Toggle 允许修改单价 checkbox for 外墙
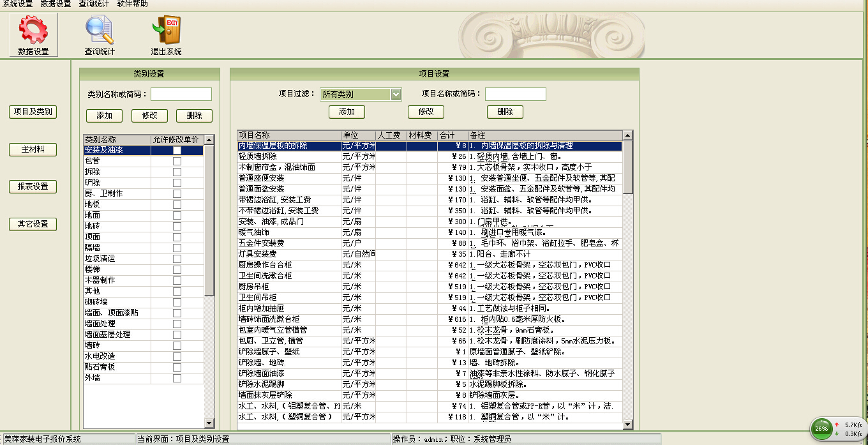The height and width of the screenshot is (445, 868). click(177, 379)
